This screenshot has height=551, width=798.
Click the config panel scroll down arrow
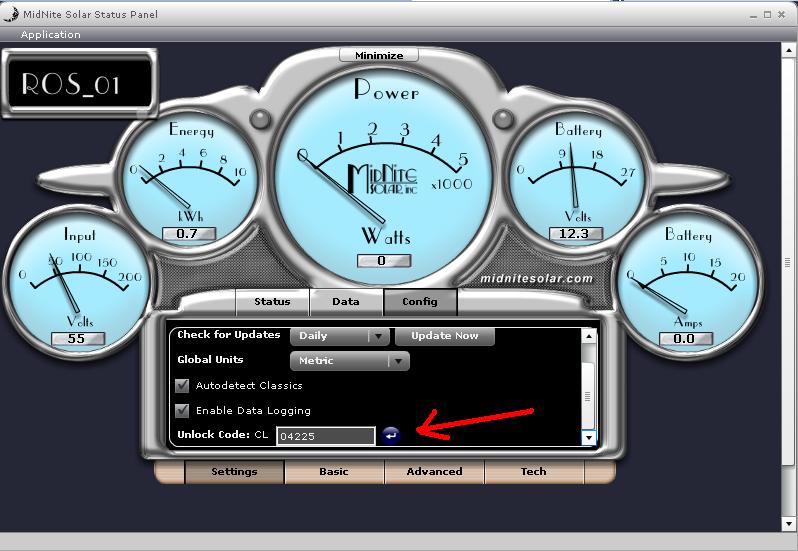pyautogui.click(x=589, y=438)
